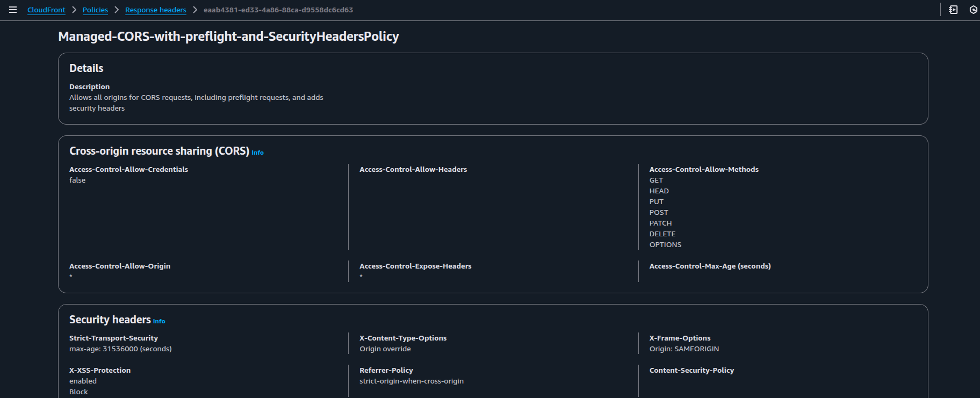The height and width of the screenshot is (398, 980).
Task: Open the Policies breadcrumb link
Action: [x=95, y=10]
